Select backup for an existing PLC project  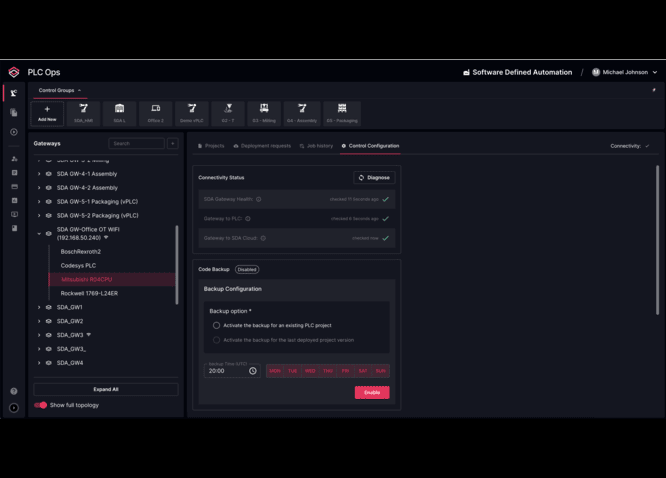(216, 325)
